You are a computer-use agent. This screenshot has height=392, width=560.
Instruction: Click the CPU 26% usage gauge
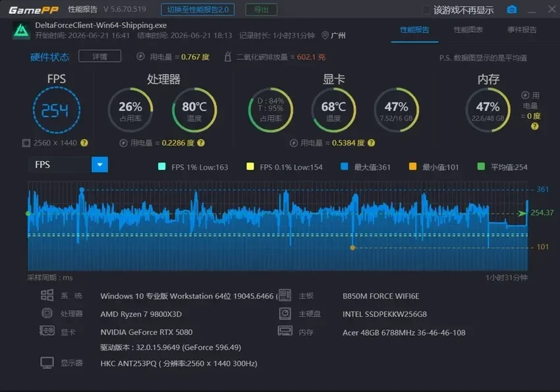click(130, 110)
